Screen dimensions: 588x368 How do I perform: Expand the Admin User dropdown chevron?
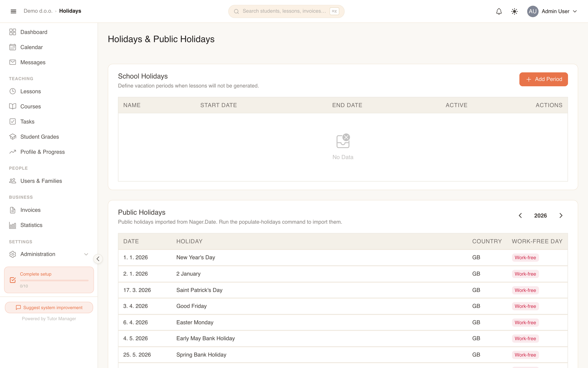(575, 11)
